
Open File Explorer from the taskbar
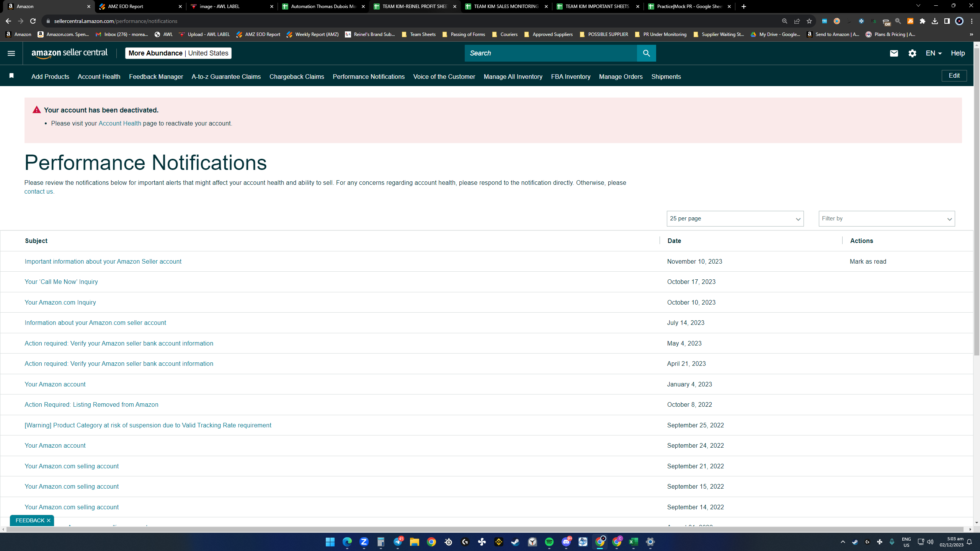[414, 542]
